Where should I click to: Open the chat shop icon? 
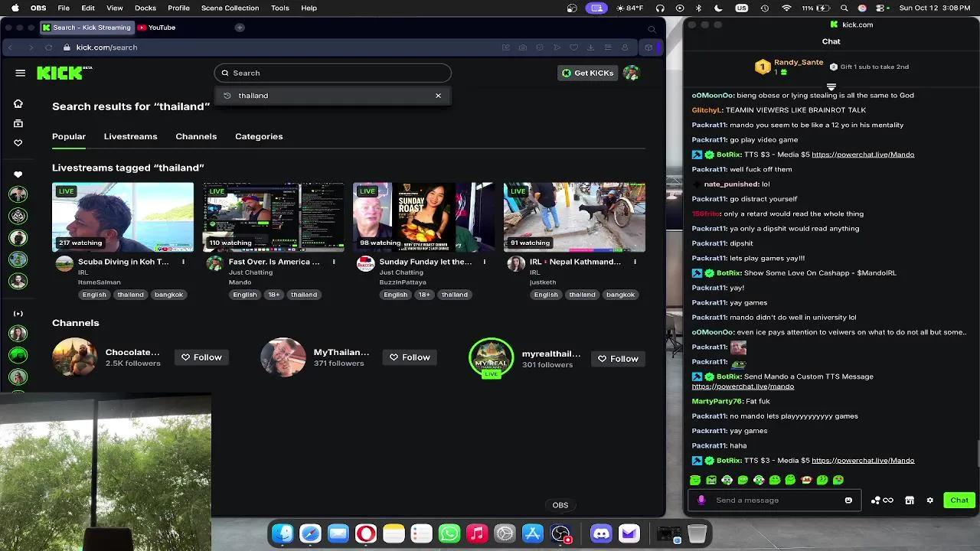click(910, 500)
